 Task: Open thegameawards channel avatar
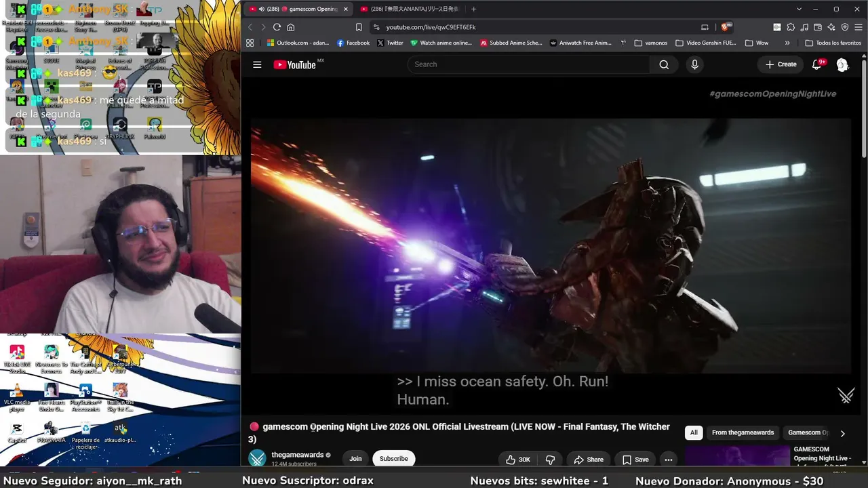[x=257, y=459]
